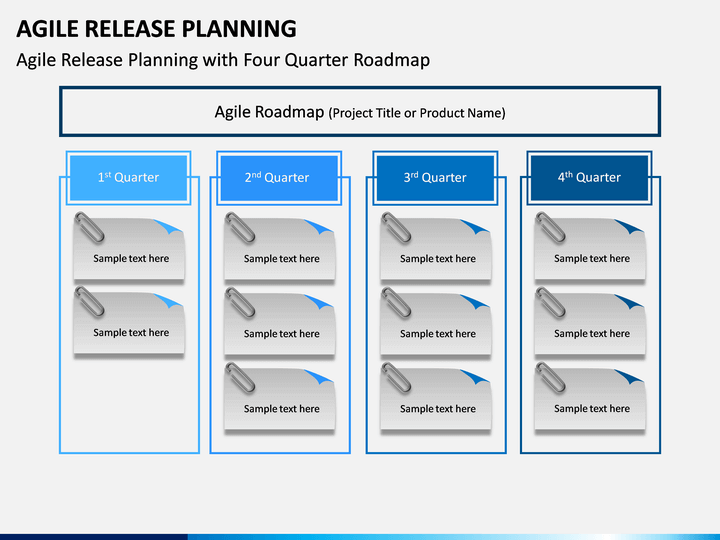Click the Agile Roadmap project title box
Image resolution: width=720 pixels, height=540 pixels.
click(x=360, y=112)
